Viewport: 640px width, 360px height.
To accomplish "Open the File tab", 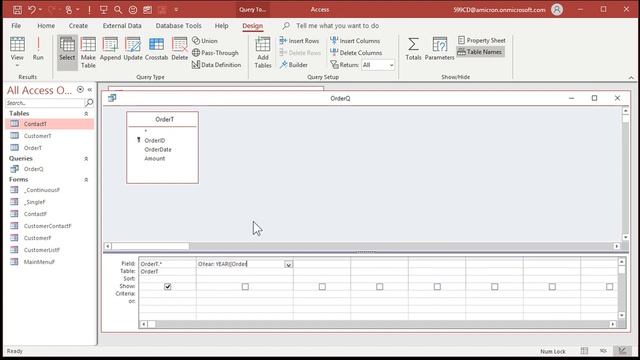I will click(16, 26).
